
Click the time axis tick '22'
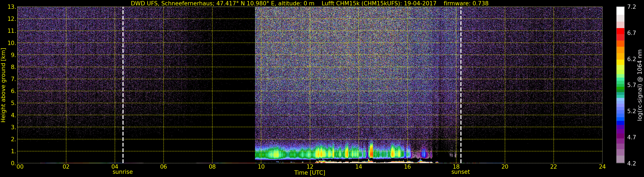point(554,167)
